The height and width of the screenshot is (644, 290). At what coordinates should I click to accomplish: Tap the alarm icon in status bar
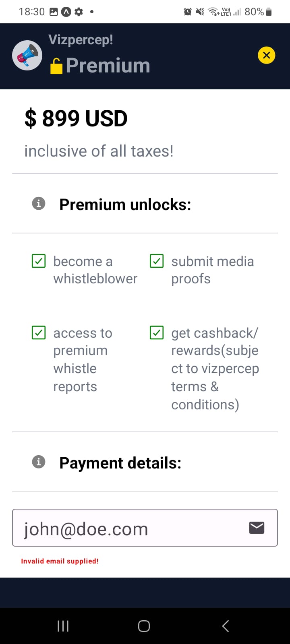pos(188,12)
